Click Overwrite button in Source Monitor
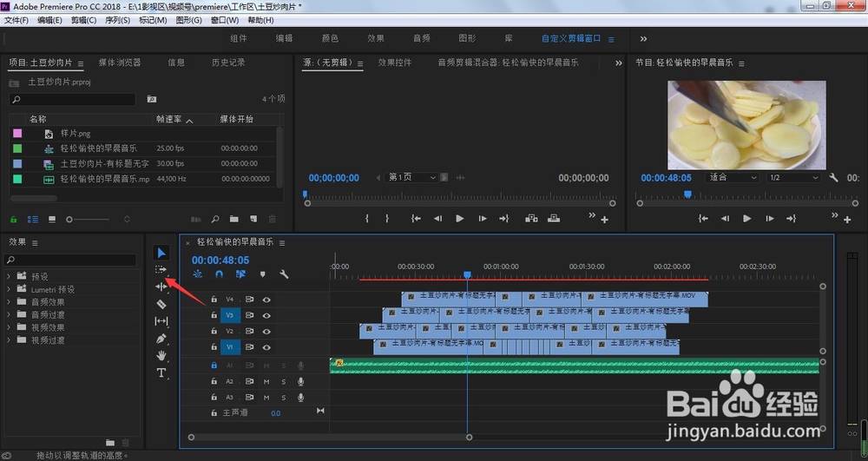 pyautogui.click(x=553, y=219)
